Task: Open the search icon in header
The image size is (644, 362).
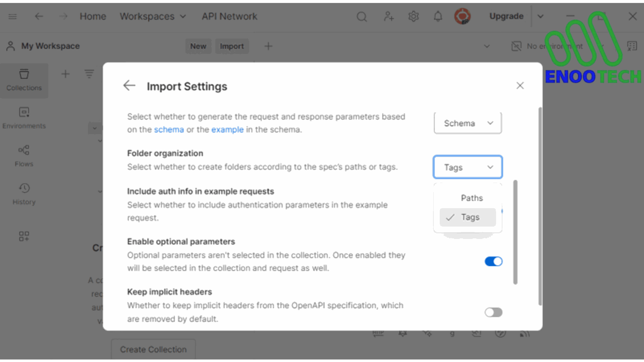Action: tap(362, 16)
